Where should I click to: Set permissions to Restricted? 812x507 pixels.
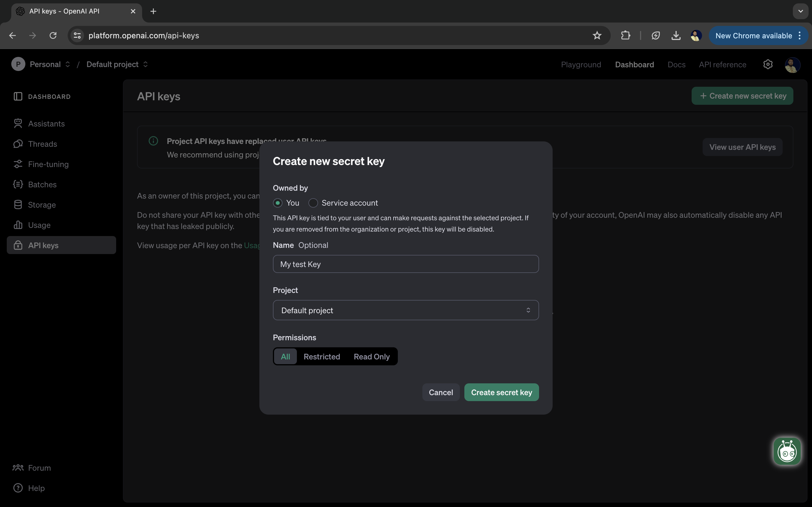[321, 356]
